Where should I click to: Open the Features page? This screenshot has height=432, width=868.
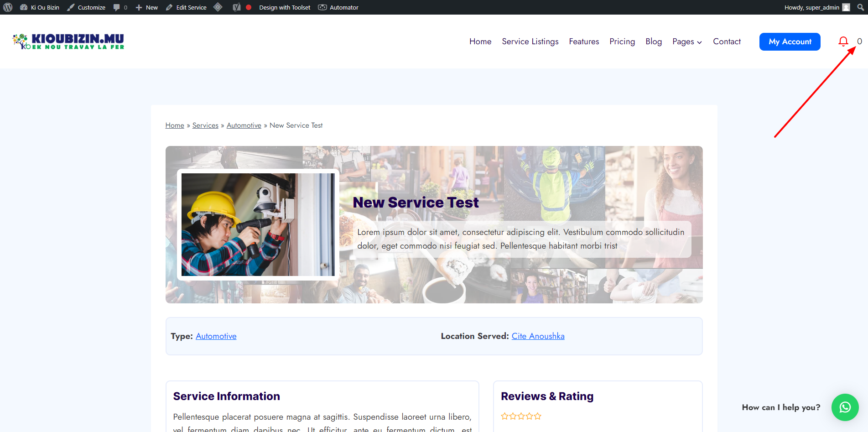click(584, 42)
